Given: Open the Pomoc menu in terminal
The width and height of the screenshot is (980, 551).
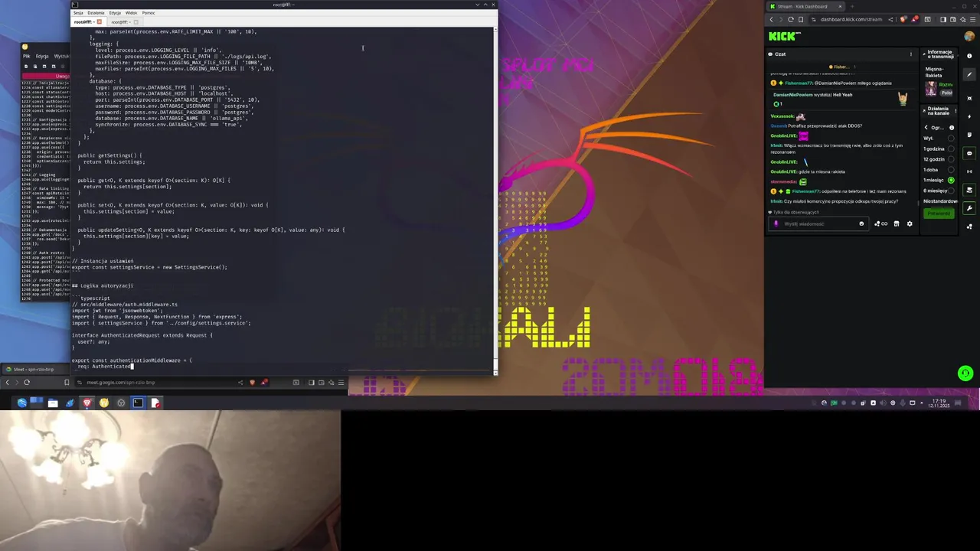Looking at the screenshot, I should click(x=149, y=13).
